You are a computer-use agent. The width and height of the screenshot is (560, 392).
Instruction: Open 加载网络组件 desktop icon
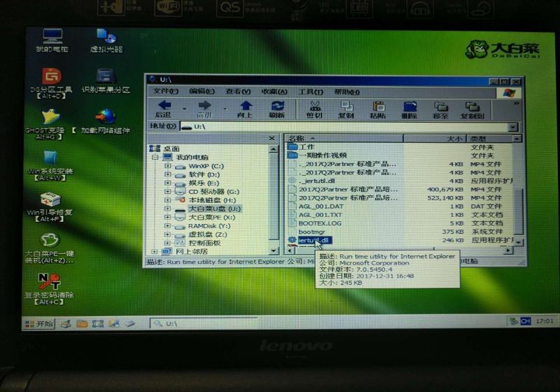coord(105,121)
